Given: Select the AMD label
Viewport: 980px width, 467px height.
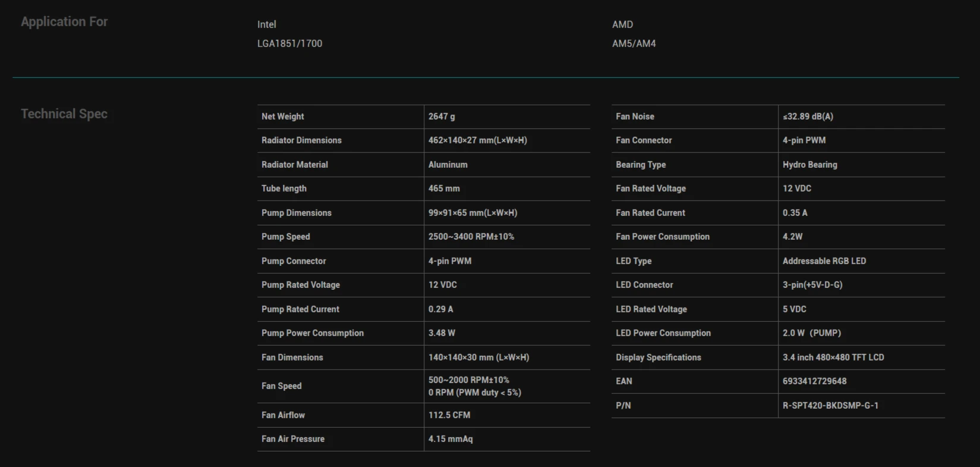Looking at the screenshot, I should click(623, 24).
